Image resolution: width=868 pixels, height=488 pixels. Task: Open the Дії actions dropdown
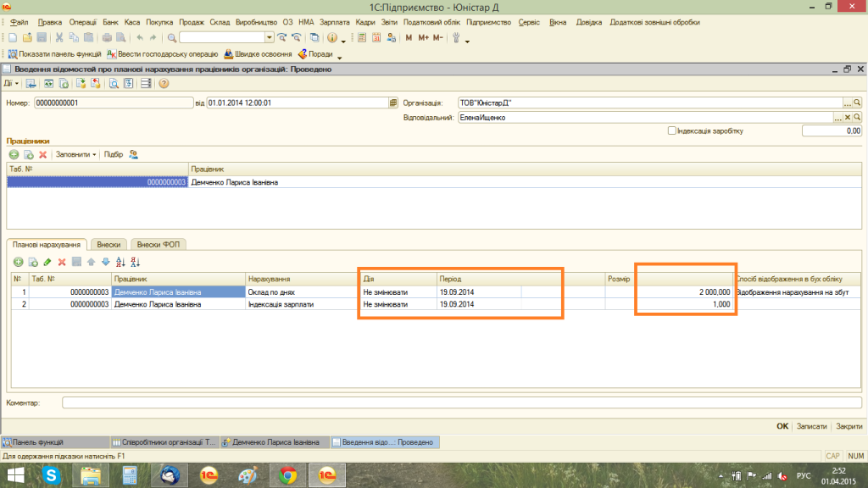[11, 84]
